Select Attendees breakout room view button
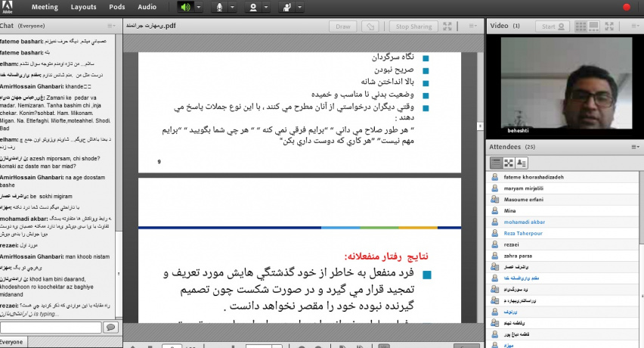644x348 pixels. coord(509,163)
